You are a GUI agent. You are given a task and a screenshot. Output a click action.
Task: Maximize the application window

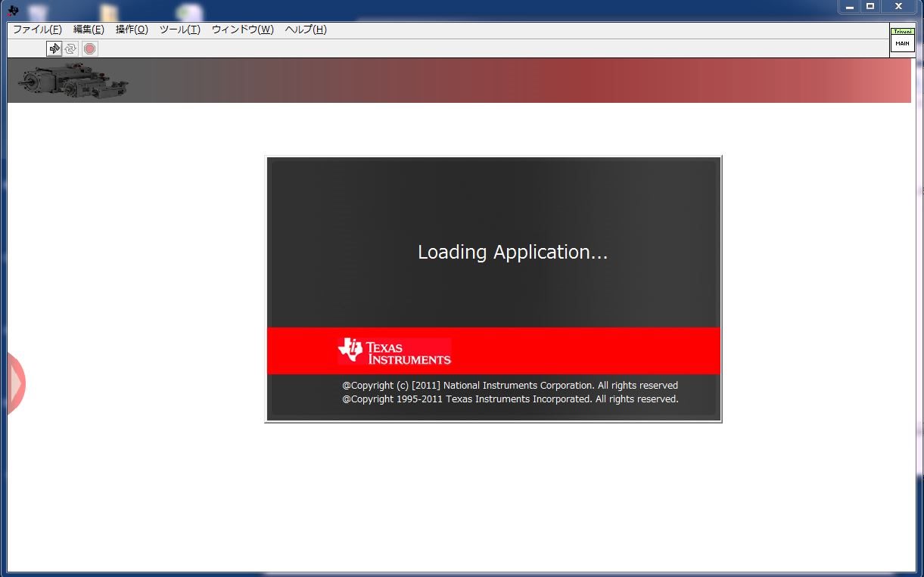[x=870, y=6]
